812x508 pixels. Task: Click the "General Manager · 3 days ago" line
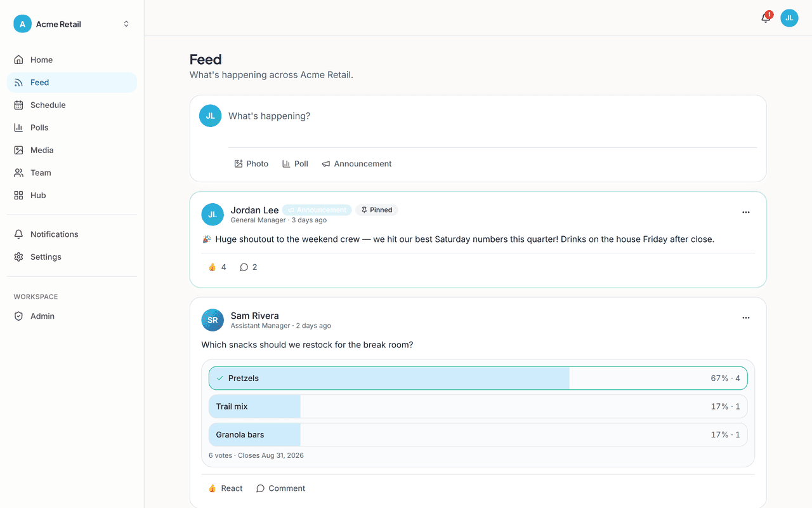[x=278, y=220]
